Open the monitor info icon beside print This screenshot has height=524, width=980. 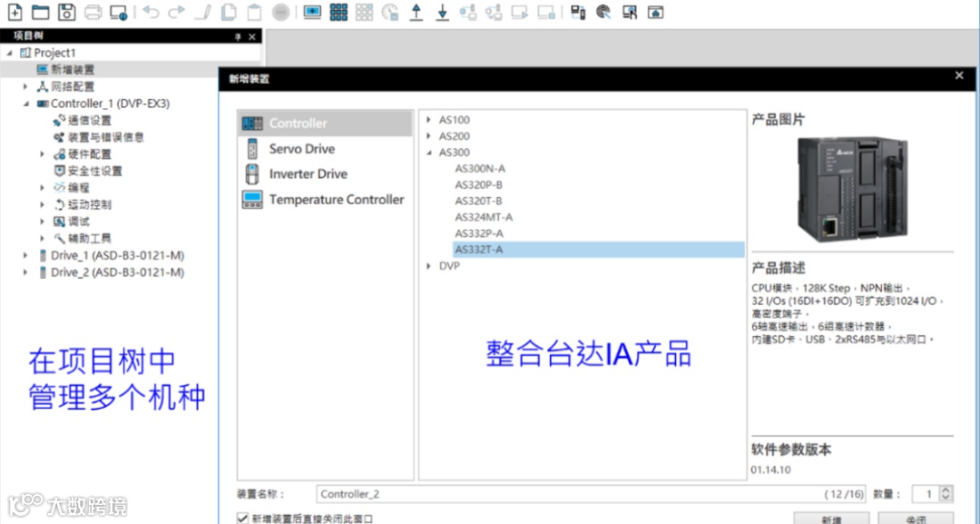coord(119,12)
